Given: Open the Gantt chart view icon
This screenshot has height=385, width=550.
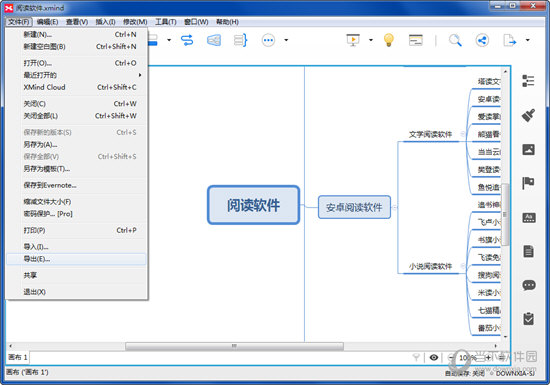Looking at the screenshot, I should 416,40.
